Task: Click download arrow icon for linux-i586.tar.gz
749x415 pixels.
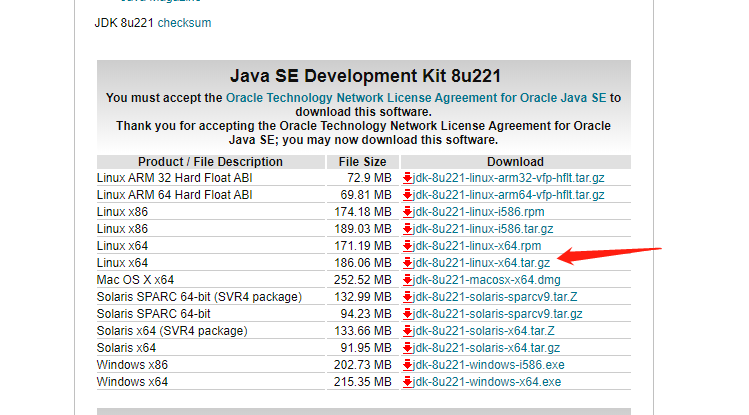Action: tap(407, 229)
